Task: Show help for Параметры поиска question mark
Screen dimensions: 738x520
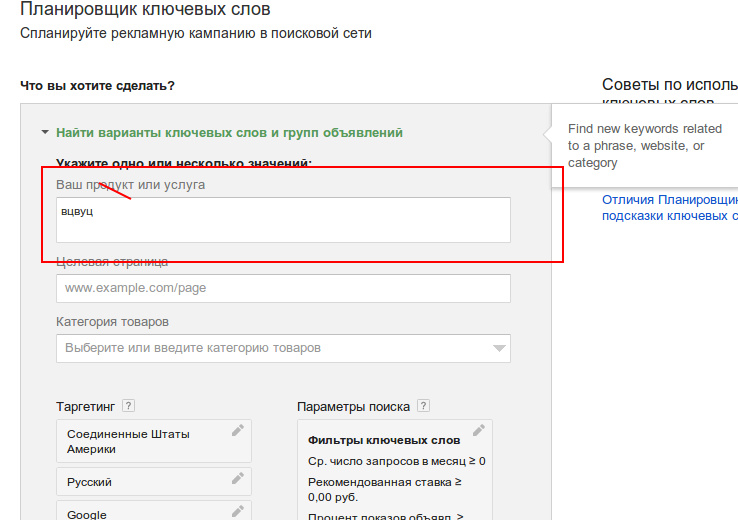Action: [x=424, y=406]
